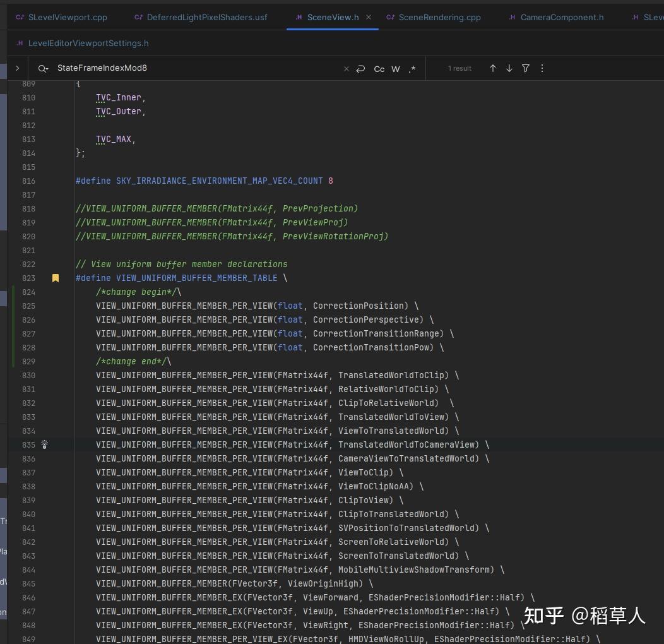Jump to next search occurrence
The image size is (664, 644).
pos(509,68)
